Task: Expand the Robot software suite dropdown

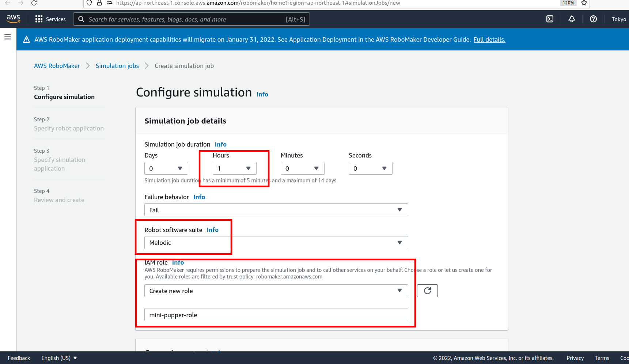Action: click(x=276, y=243)
